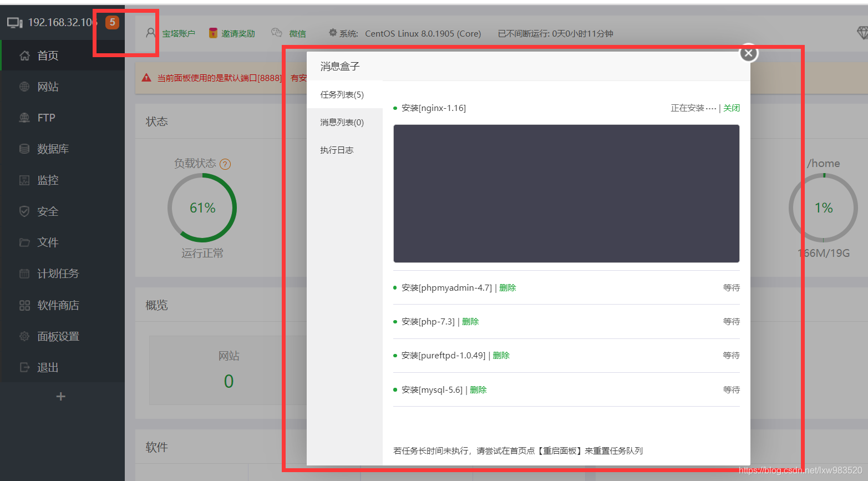Click the calendar icon beside 计划任务
The image size is (868, 481).
(24, 274)
